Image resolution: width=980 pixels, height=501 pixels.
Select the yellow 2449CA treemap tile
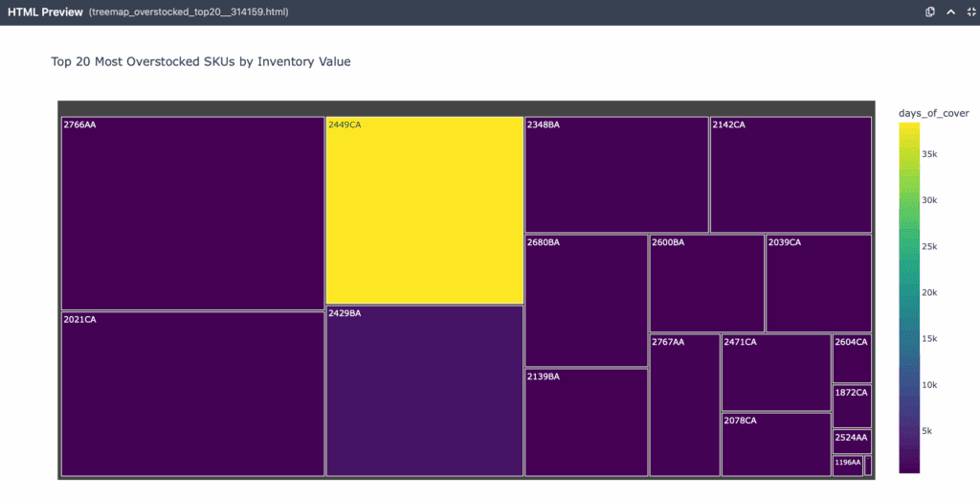[x=424, y=211]
